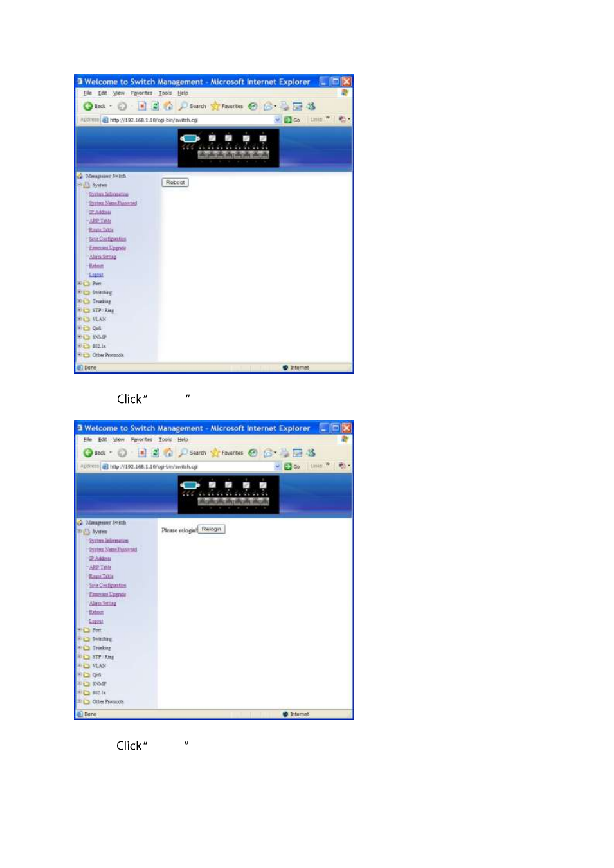Click switch front-panel image in the Reboot window
The width and height of the screenshot is (614, 868).
click(228, 148)
